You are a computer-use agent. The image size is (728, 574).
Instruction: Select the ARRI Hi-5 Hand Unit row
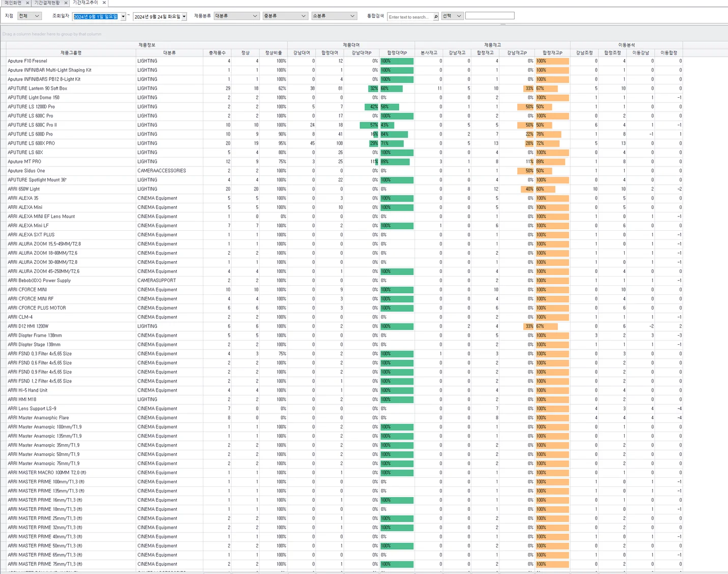pos(27,391)
